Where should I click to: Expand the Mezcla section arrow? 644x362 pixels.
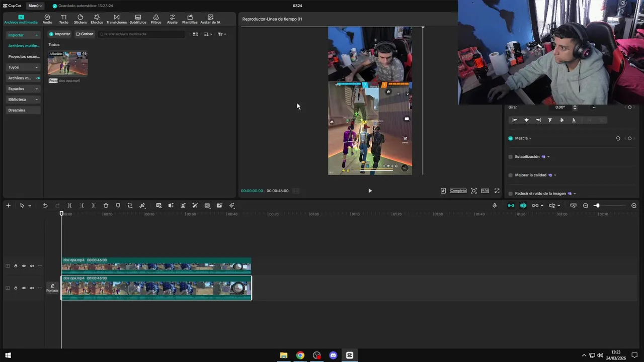point(530,139)
